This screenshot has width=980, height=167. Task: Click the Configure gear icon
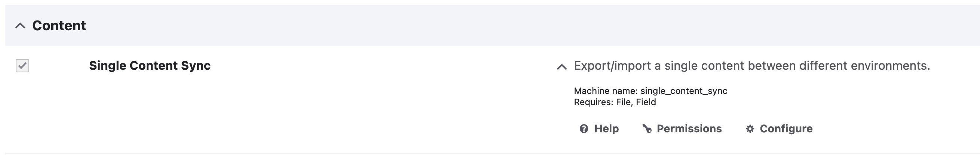coord(750,129)
